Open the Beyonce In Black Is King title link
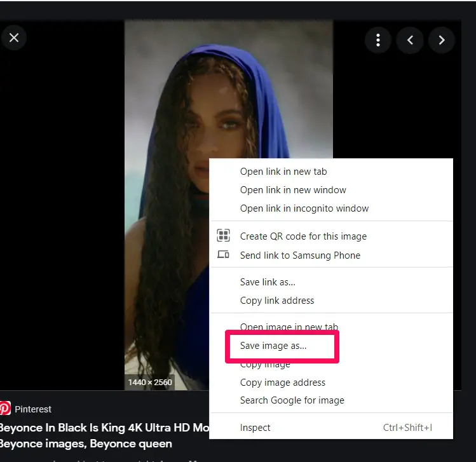476x462 pixels. [104, 435]
